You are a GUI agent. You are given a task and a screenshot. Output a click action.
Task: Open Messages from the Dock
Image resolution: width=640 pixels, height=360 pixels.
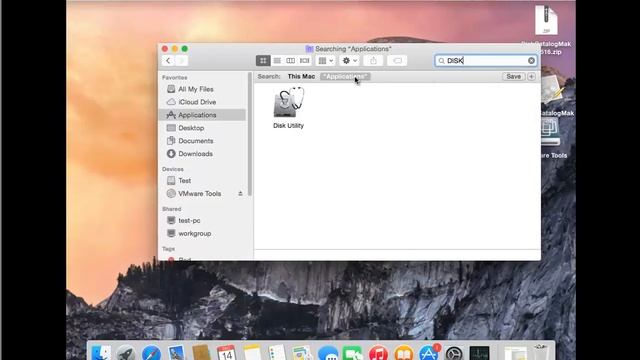coord(328,353)
